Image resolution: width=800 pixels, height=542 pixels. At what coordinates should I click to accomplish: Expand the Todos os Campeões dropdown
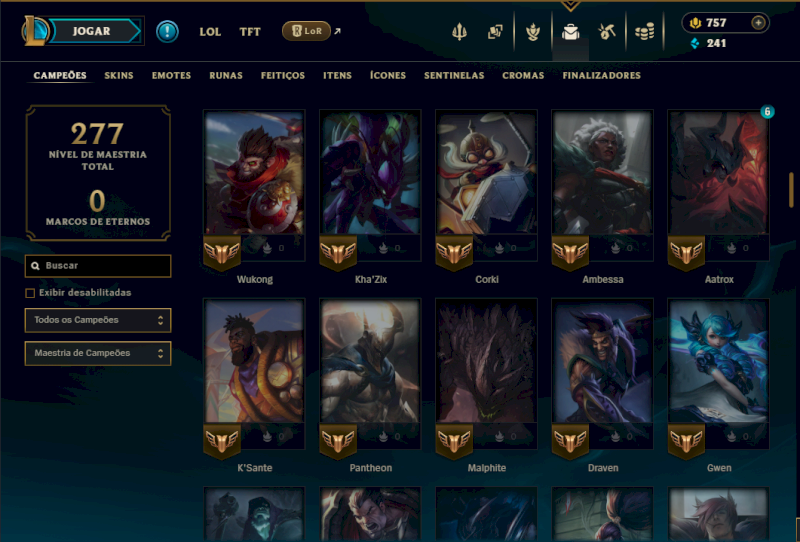click(x=98, y=320)
